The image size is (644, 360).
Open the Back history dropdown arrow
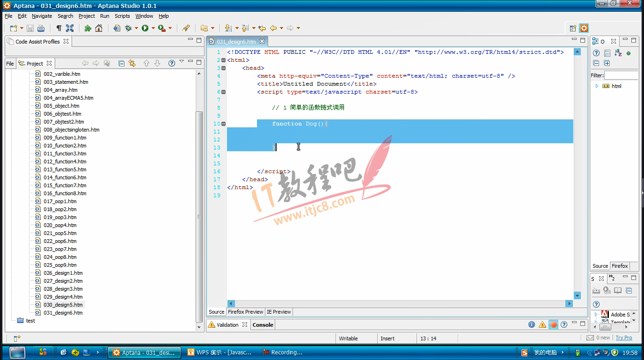[x=281, y=28]
